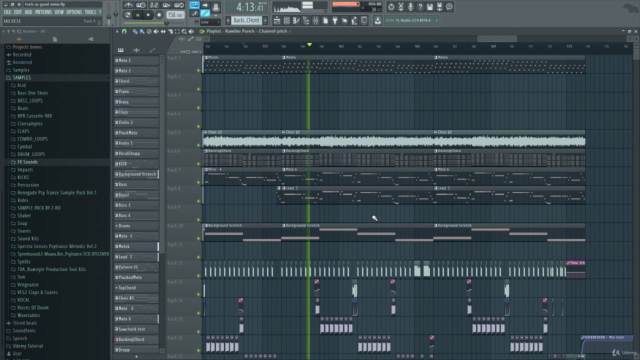640x360 pixels.
Task: Open the Playlist window icon
Action: 277,20
